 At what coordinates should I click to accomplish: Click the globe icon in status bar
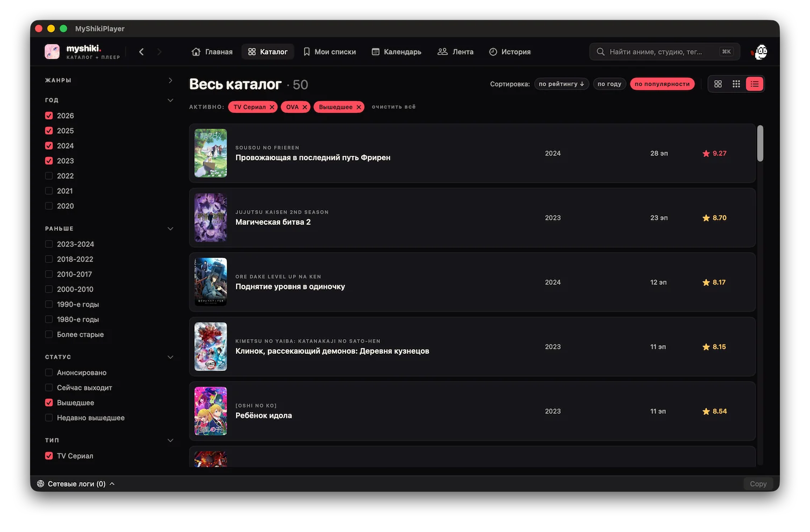click(x=40, y=484)
